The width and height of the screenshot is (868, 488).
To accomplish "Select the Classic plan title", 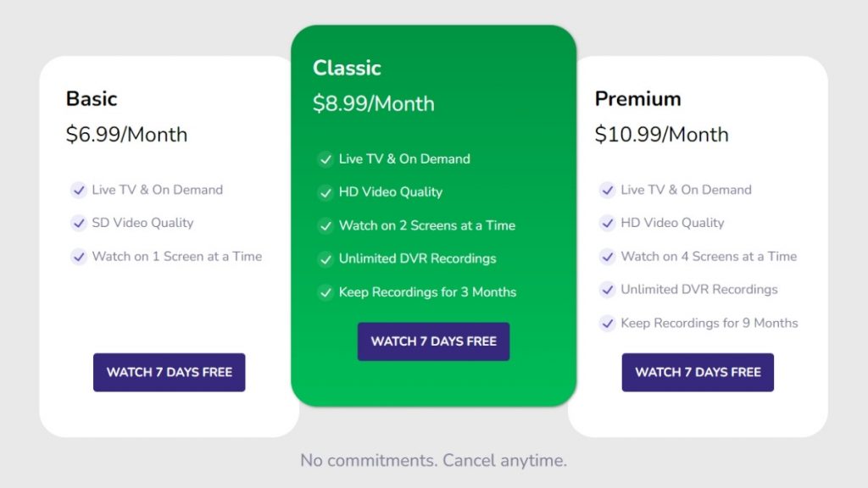I will click(347, 68).
